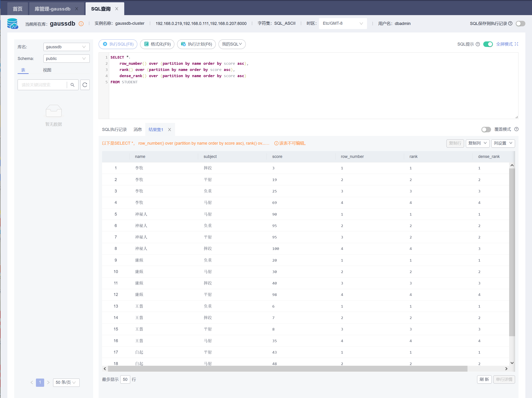Open the 消息 results tab
This screenshot has height=398, width=532.
point(138,130)
